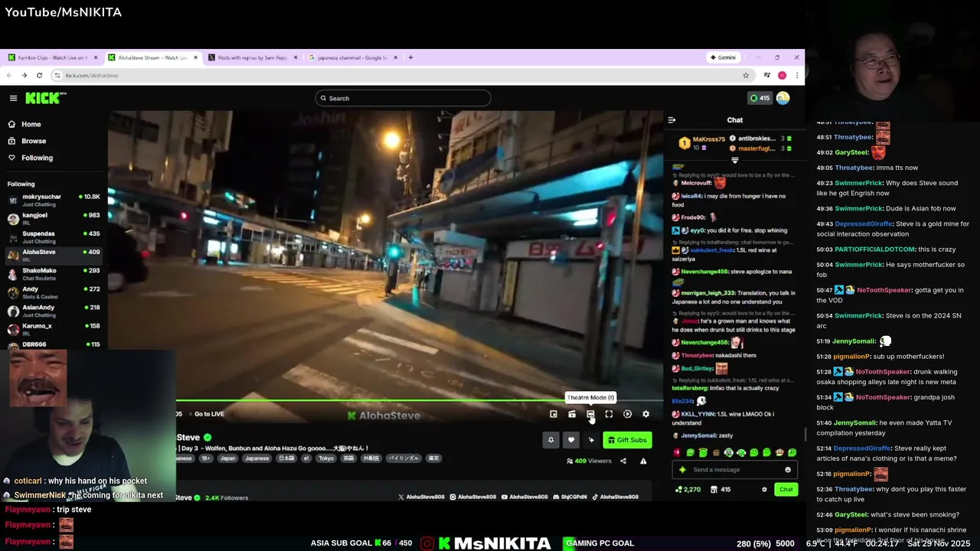Screen dimensions: 980x551
Task: Open the user avatar menu on Kick
Action: click(782, 98)
